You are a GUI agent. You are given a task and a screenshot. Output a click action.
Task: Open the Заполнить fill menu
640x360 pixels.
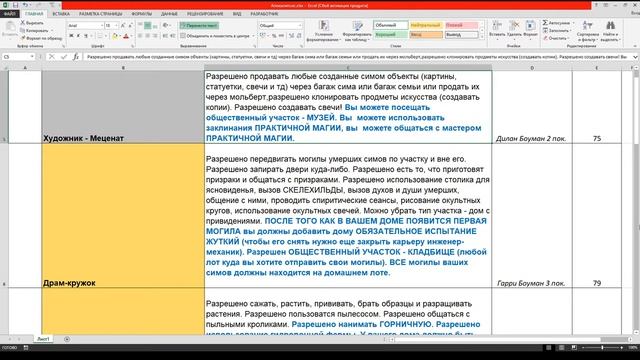pos(557,31)
